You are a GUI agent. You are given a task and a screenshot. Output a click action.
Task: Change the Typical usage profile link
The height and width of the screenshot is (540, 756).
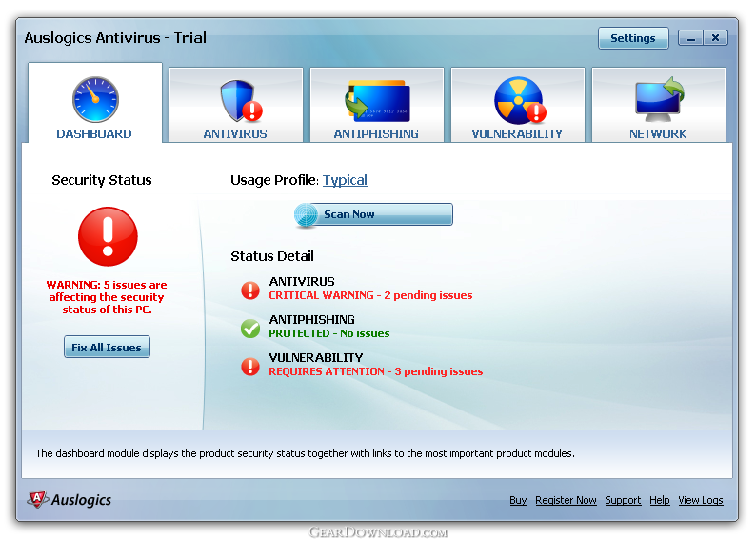click(x=345, y=180)
